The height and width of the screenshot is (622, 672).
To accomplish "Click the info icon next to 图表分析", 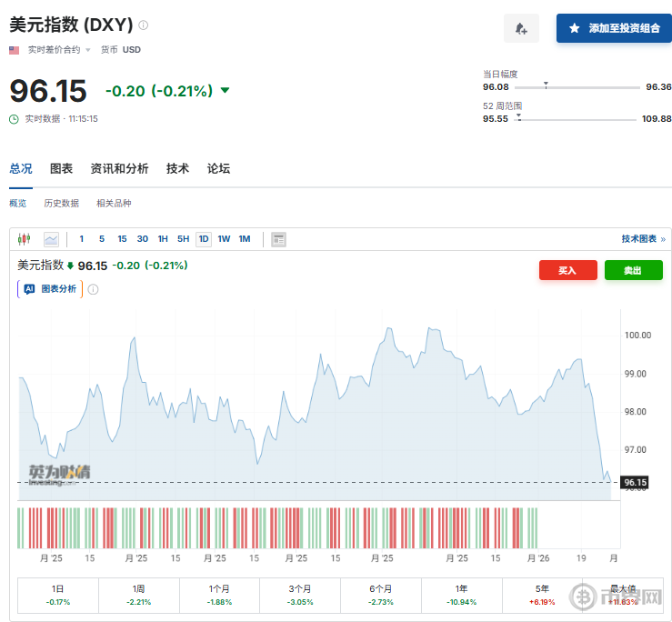I will click(x=93, y=289).
